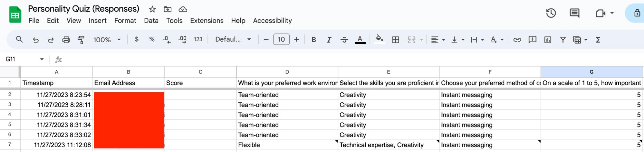Open the borders tool
Screen dimensions: 644x152
click(396, 40)
